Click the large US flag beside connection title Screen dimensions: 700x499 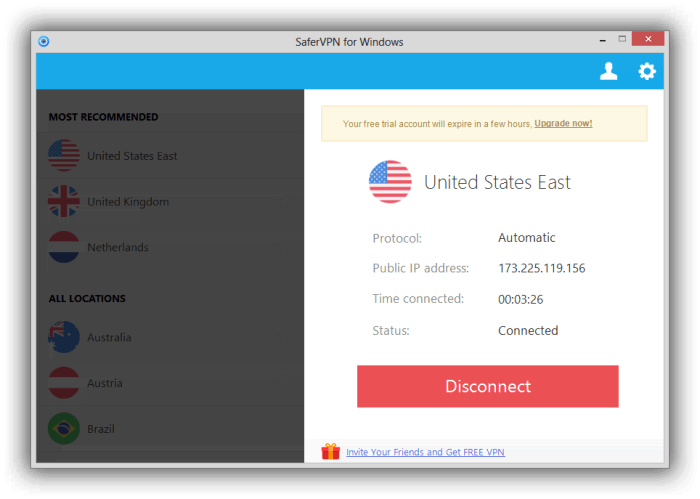(x=390, y=182)
